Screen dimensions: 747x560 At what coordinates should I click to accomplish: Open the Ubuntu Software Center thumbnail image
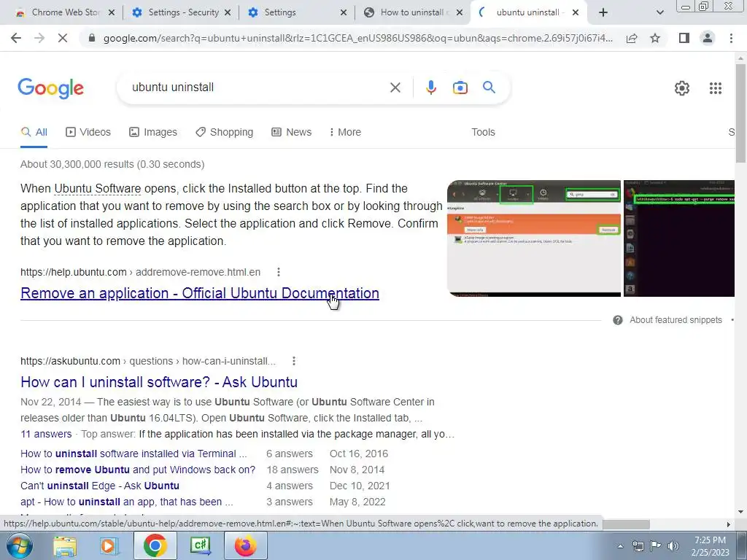pos(533,238)
